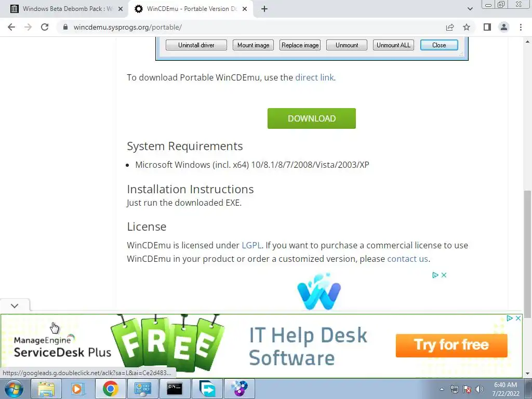Collapse the bottom ad with chevron
This screenshot has height=399, width=532.
pos(15,305)
